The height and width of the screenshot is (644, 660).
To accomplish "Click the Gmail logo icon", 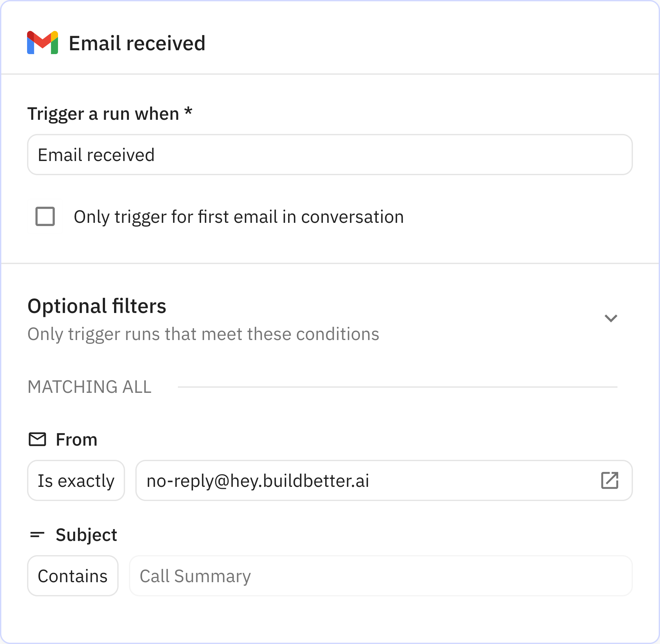I will pos(43,43).
